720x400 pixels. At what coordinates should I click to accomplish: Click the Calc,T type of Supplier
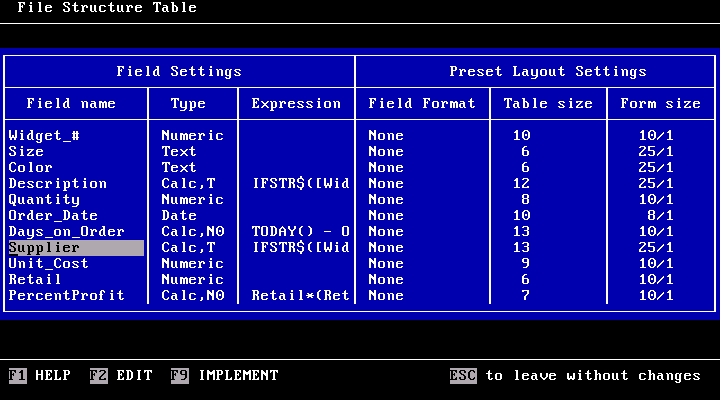pos(188,248)
